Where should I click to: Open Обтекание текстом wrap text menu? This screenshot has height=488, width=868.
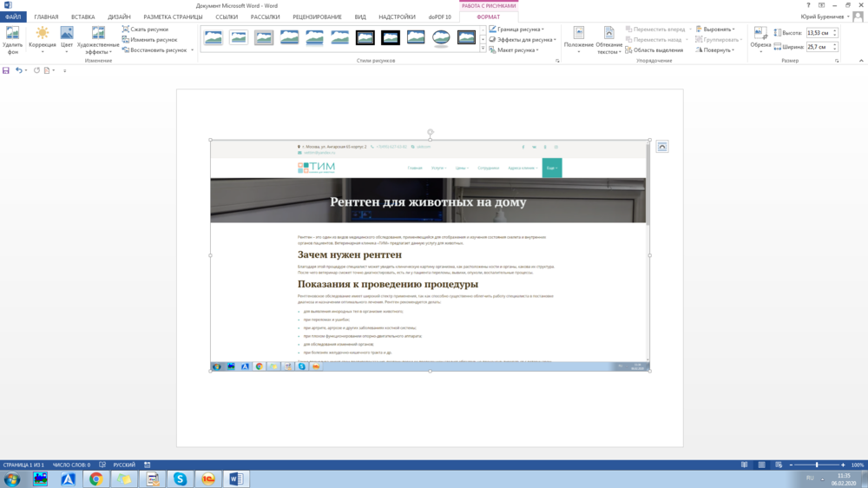[x=609, y=40]
